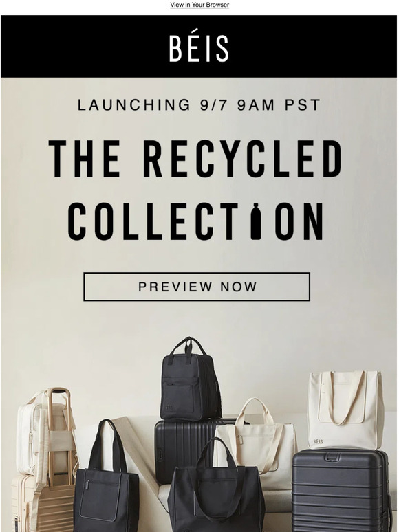Click the beige suitcase at bottom left
Screen dimensions: 399x532
(43, 504)
